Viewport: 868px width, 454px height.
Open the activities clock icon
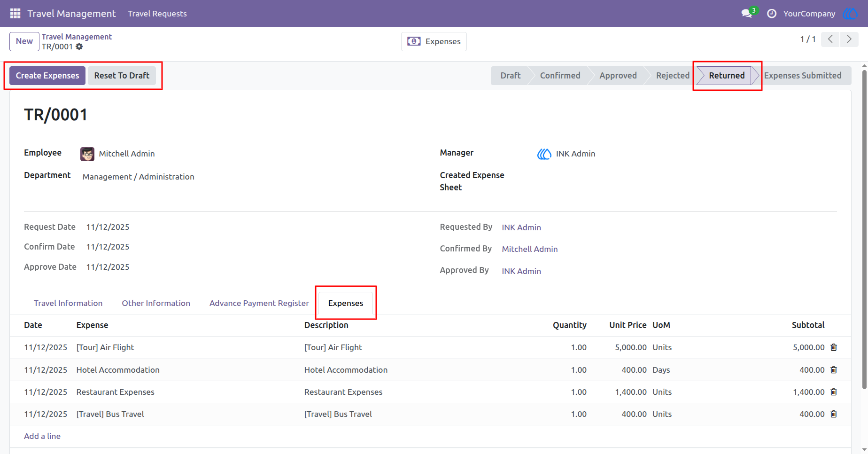coord(771,14)
